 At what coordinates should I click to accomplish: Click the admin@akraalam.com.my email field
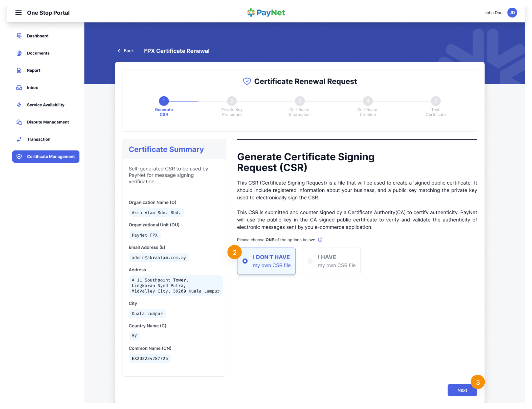(x=159, y=257)
